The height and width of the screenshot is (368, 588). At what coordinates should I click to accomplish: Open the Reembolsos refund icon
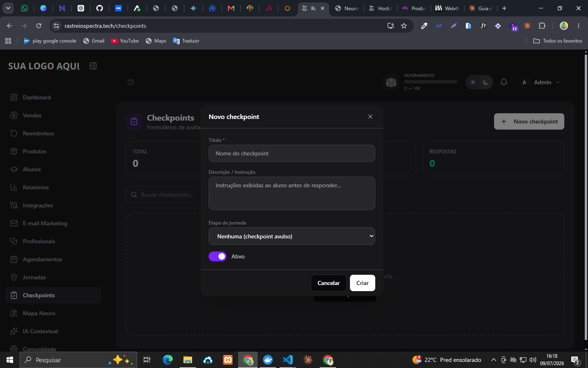[14, 133]
